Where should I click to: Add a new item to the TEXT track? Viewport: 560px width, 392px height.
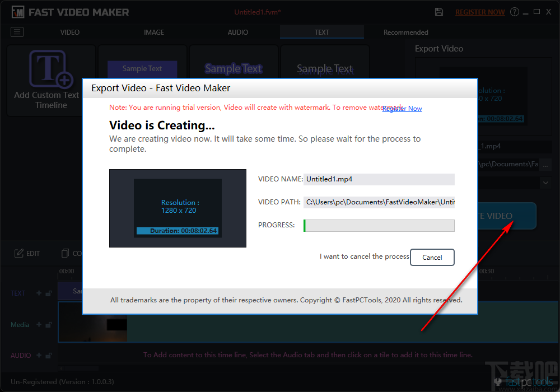(39, 293)
